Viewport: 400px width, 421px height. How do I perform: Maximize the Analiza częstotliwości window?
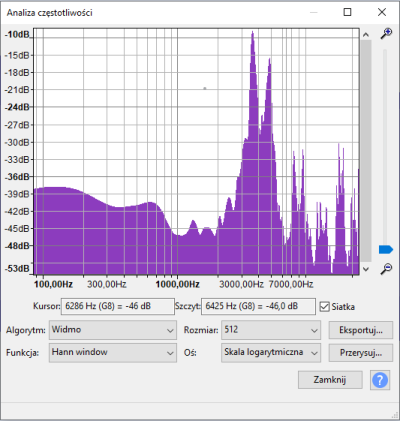coord(347,12)
